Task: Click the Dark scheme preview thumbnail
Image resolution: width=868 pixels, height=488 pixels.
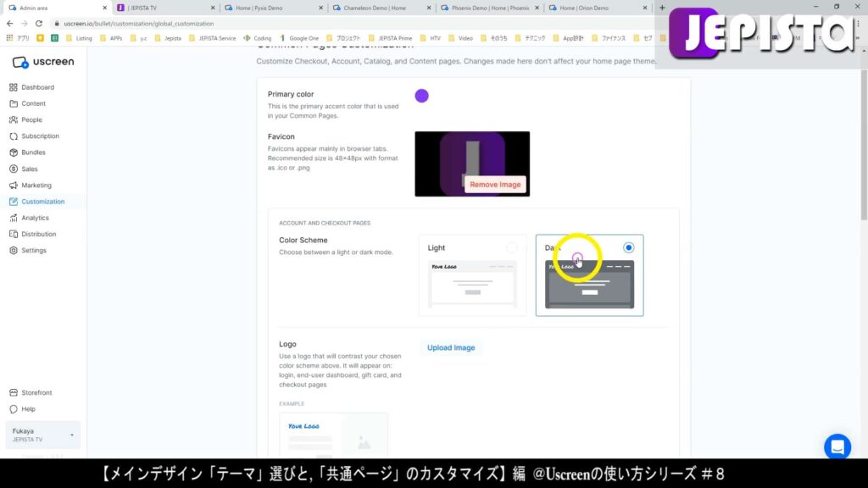Action: tap(590, 285)
